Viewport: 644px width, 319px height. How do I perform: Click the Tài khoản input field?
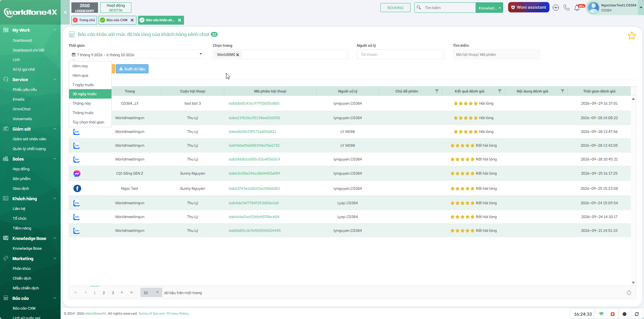tap(400, 55)
